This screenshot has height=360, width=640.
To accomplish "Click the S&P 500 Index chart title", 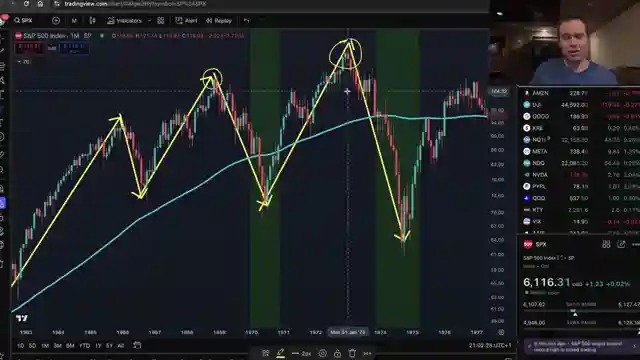I will click(x=47, y=36).
